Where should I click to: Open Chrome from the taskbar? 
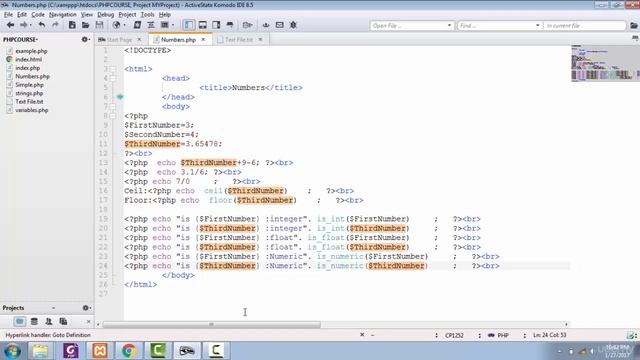point(129,351)
